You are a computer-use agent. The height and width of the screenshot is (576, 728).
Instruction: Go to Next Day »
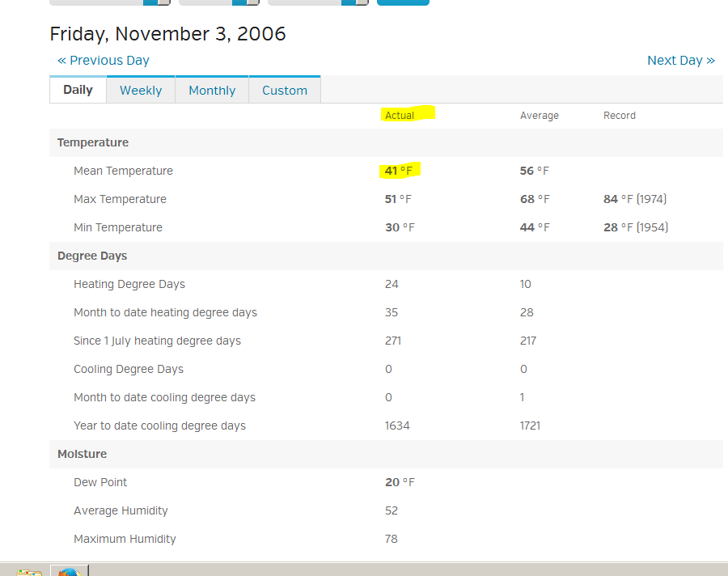pyautogui.click(x=680, y=61)
